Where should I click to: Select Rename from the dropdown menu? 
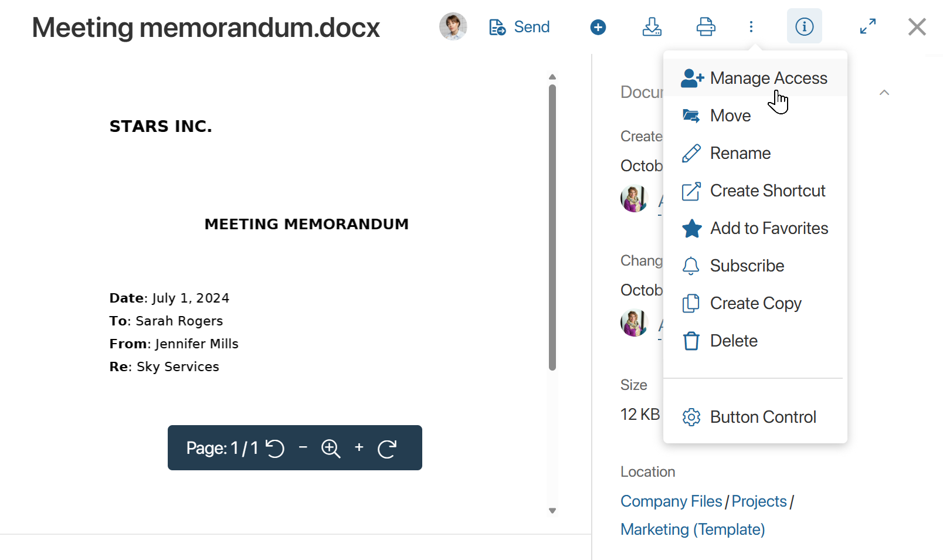(740, 153)
